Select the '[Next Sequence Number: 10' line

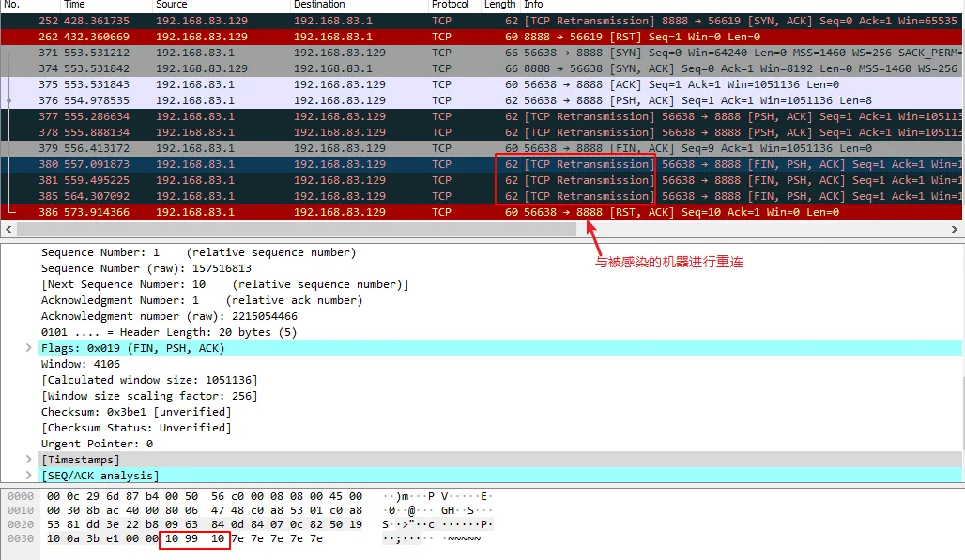(x=224, y=284)
